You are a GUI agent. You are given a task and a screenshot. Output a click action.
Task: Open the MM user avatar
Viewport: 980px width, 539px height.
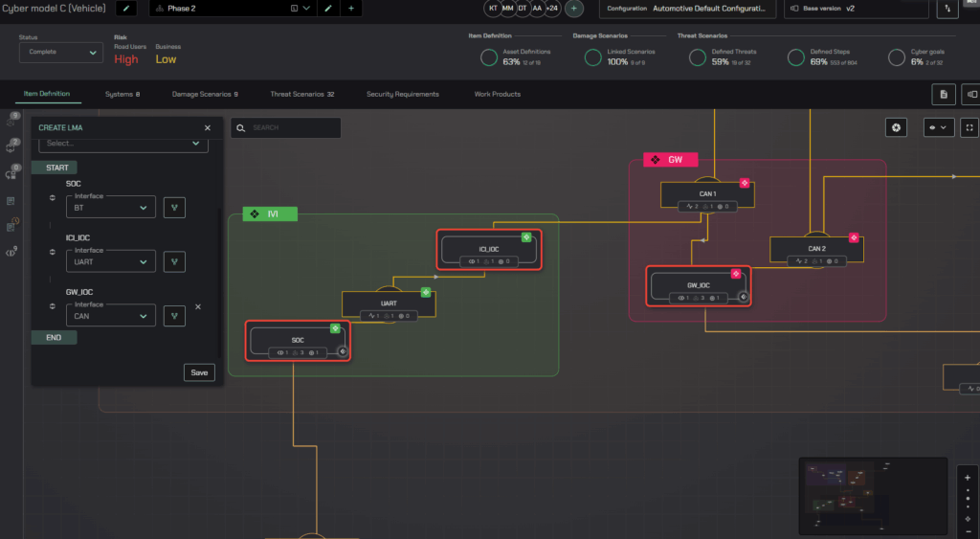507,8
